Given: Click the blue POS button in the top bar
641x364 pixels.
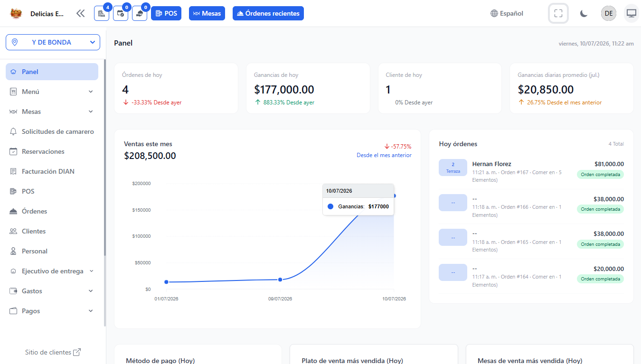Looking at the screenshot, I should [x=166, y=13].
